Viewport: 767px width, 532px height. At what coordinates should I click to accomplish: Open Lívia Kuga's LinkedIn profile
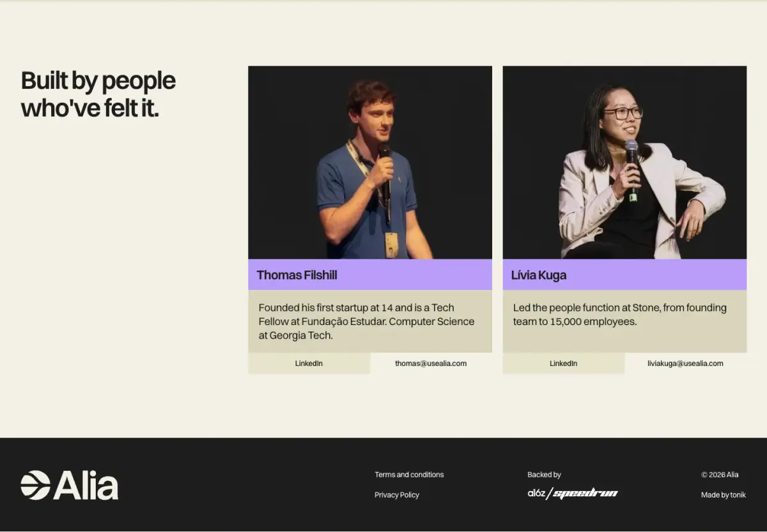pyautogui.click(x=563, y=363)
